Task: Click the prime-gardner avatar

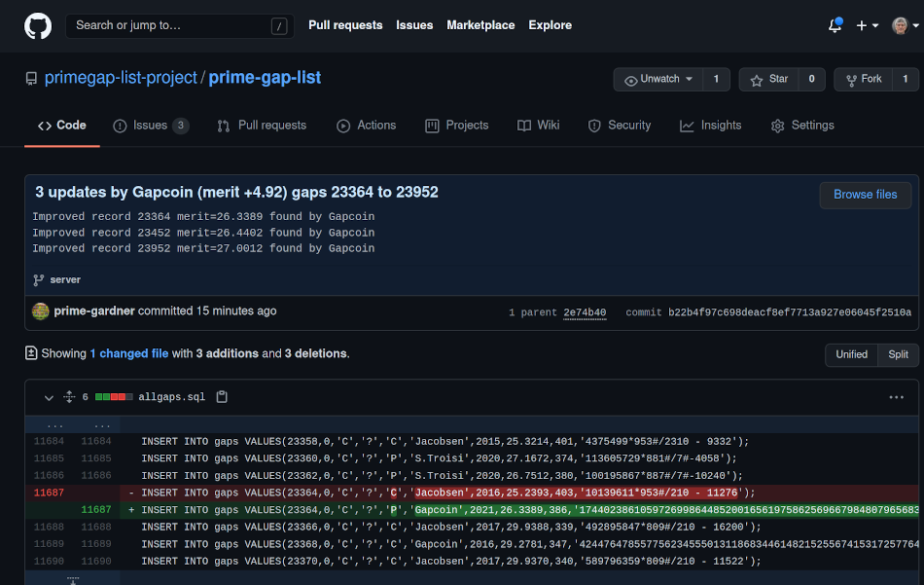Action: [40, 311]
